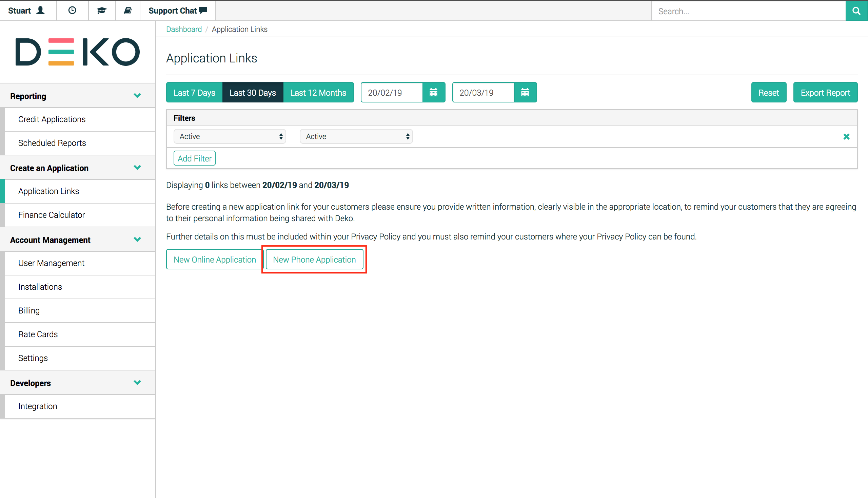The height and width of the screenshot is (498, 868).
Task: Click the clock history icon in top bar
Action: [x=72, y=11]
